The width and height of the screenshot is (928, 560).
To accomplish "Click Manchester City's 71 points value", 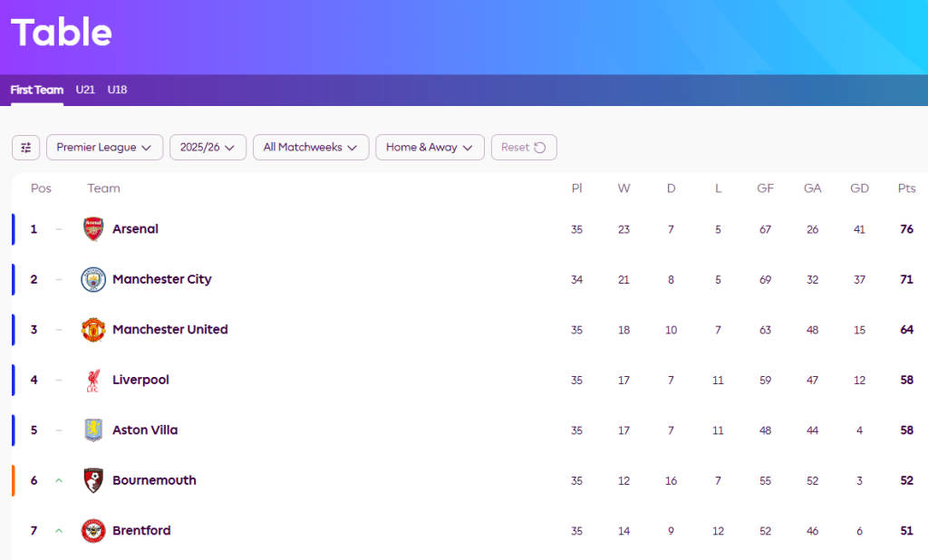I will 906,279.
